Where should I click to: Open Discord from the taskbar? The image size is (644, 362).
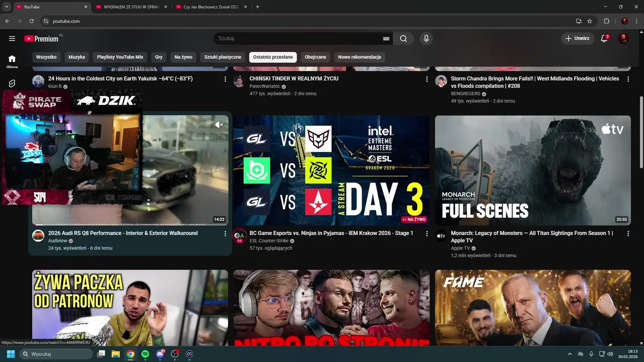coord(160,354)
